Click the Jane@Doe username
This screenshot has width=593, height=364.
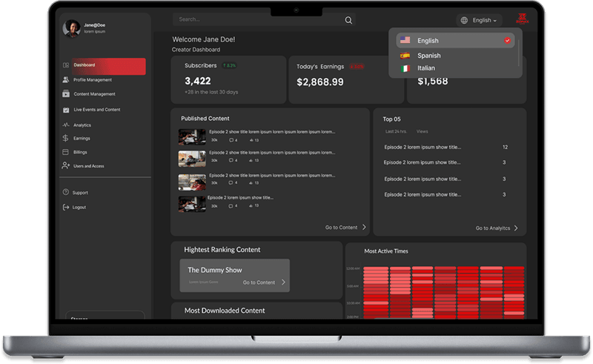click(95, 25)
